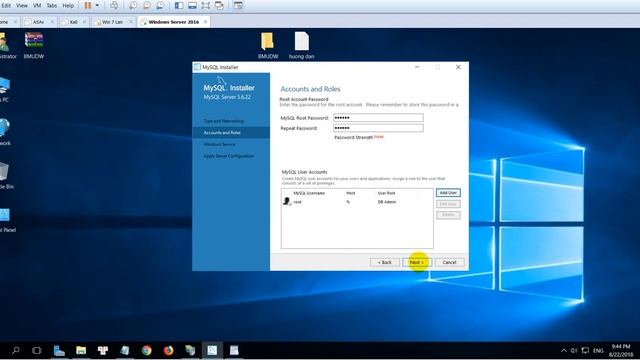Switch to the ASAv VM tab
This screenshot has height=360, width=640.
coord(38,22)
